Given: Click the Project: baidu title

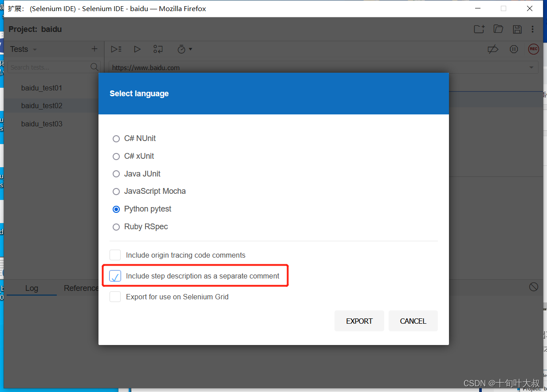Looking at the screenshot, I should pyautogui.click(x=35, y=29).
